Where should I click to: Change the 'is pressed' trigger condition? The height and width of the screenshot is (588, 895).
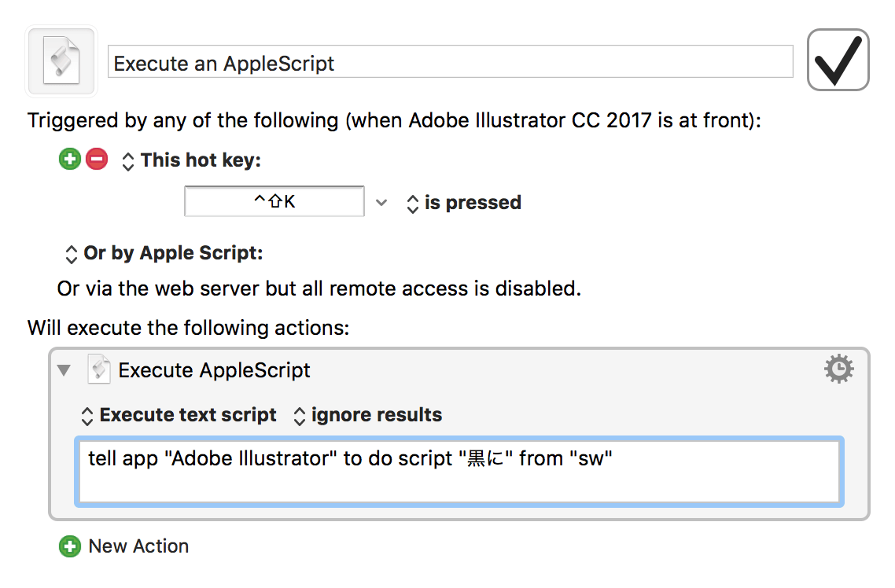[x=463, y=203]
